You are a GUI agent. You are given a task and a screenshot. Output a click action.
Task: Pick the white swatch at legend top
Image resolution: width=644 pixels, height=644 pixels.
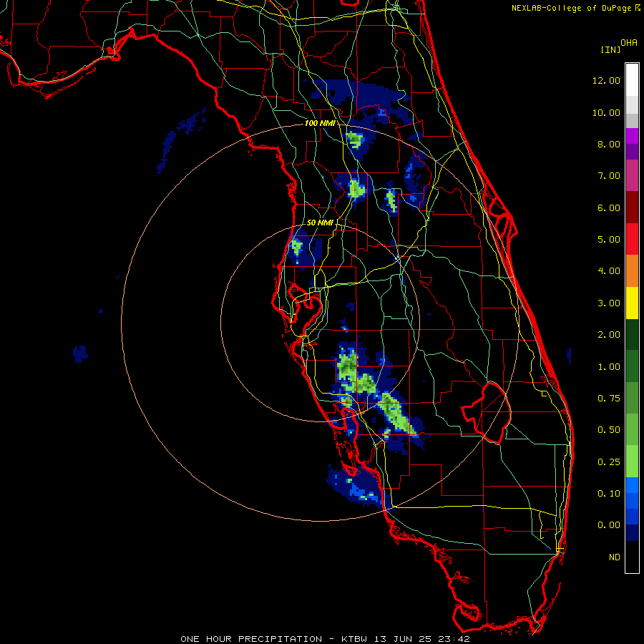(x=632, y=79)
